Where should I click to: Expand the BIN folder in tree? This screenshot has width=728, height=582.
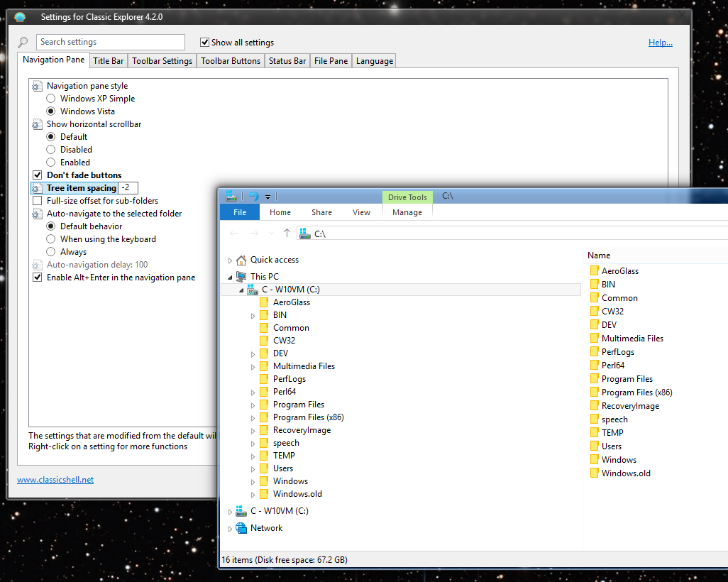click(x=253, y=316)
